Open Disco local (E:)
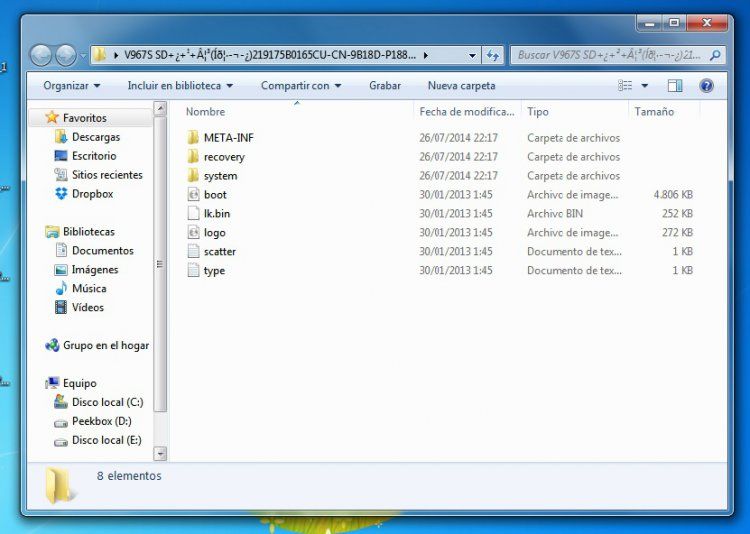 click(x=107, y=440)
